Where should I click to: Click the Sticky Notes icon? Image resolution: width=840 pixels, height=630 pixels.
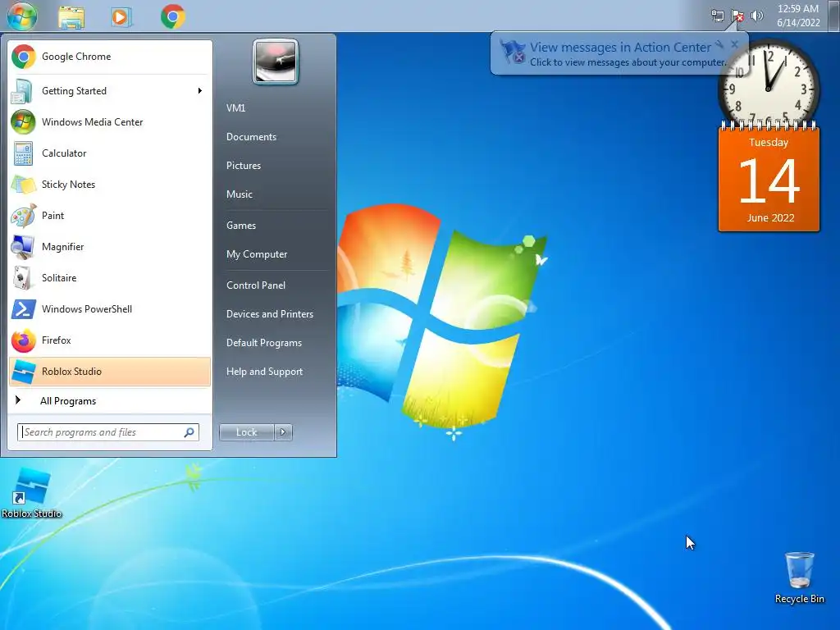click(x=23, y=185)
